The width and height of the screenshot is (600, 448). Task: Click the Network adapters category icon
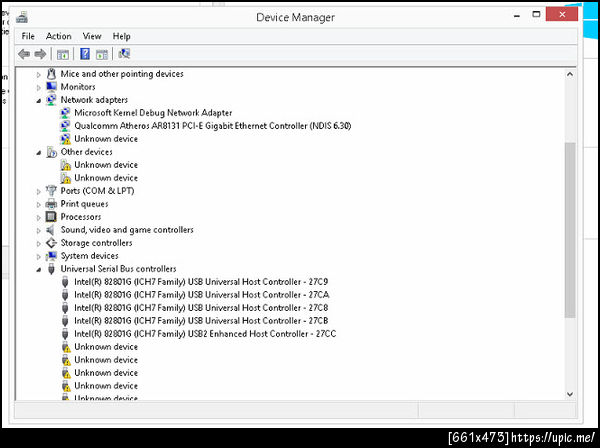click(x=51, y=99)
